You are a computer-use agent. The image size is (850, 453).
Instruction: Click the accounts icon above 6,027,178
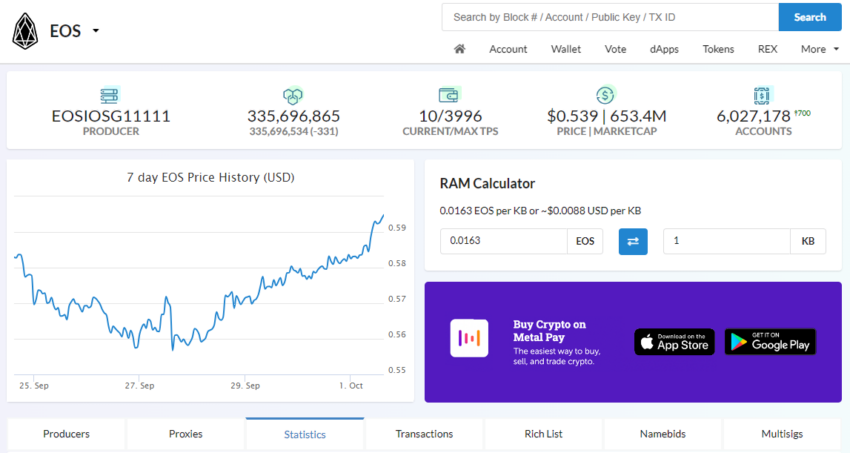click(x=762, y=95)
